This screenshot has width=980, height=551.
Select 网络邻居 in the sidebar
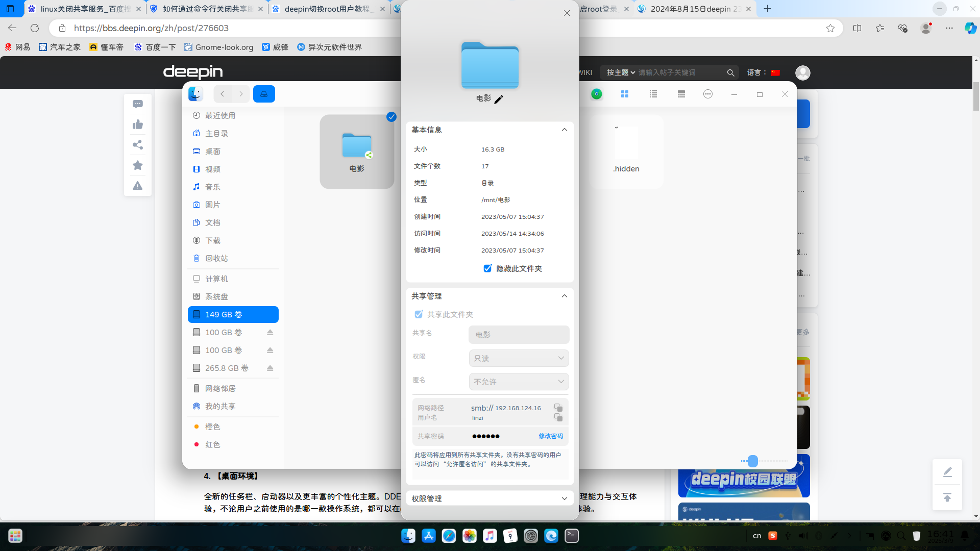[x=233, y=388]
